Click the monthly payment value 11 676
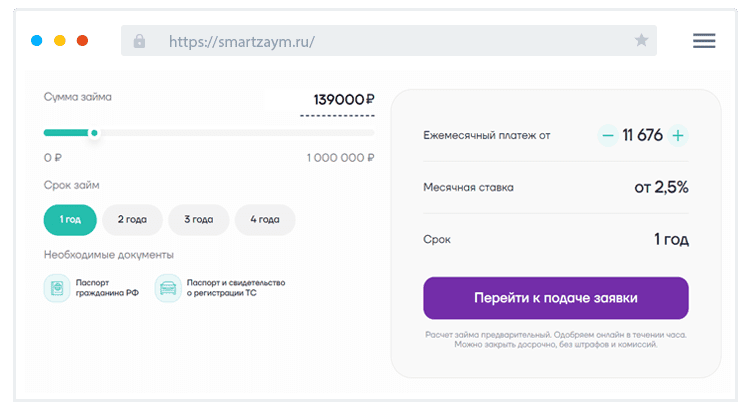The height and width of the screenshot is (402, 751). 642,135
